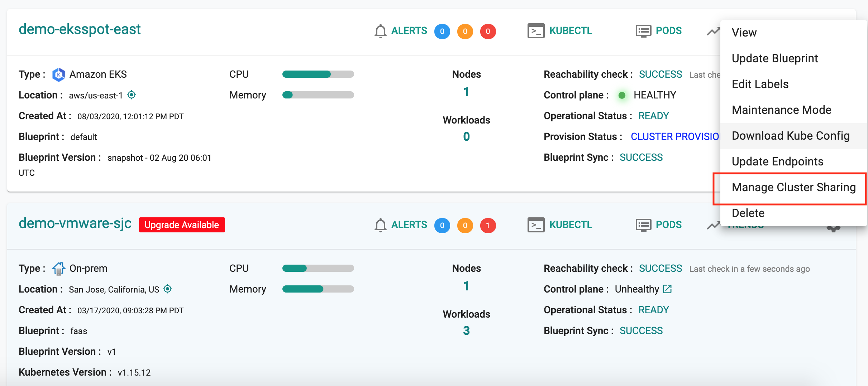Click the Amazon EKS type icon
The width and height of the screenshot is (868, 386).
click(x=59, y=74)
